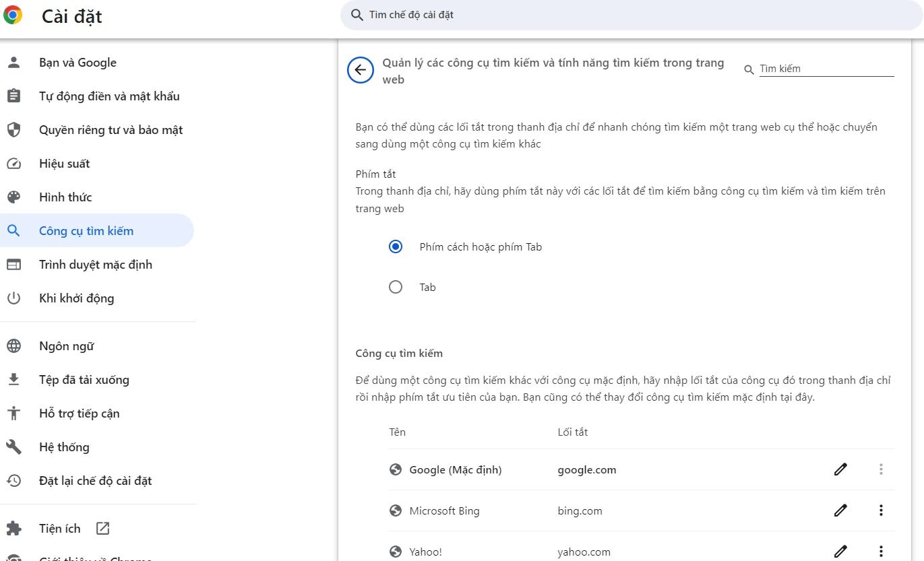The height and width of the screenshot is (561, 924).
Task: Open more actions menu for Microsoft Bing
Action: click(x=880, y=510)
